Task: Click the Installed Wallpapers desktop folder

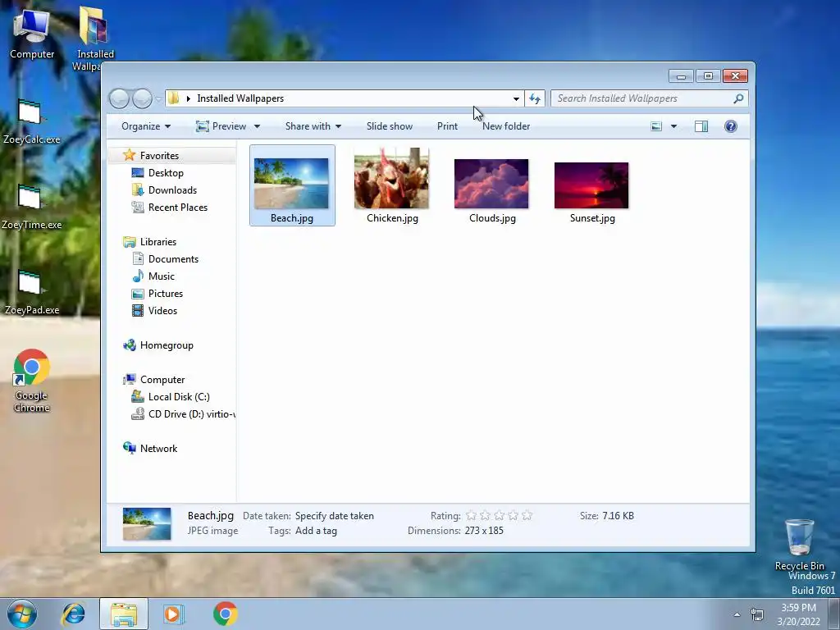Action: coord(94,36)
